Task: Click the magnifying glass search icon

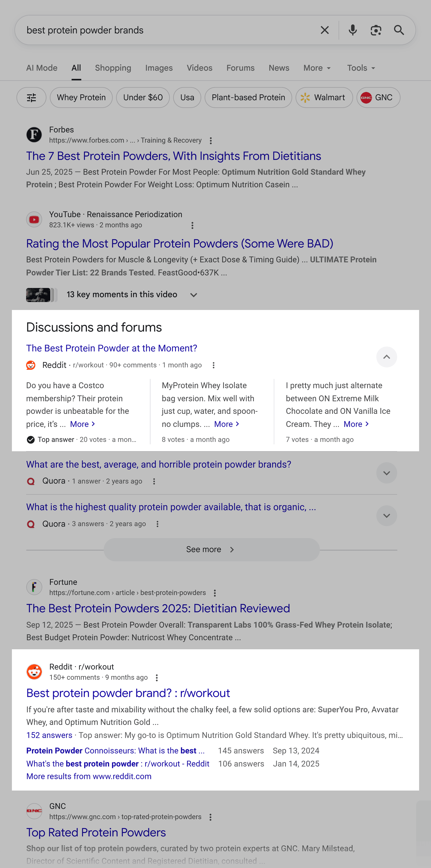Action: [399, 30]
